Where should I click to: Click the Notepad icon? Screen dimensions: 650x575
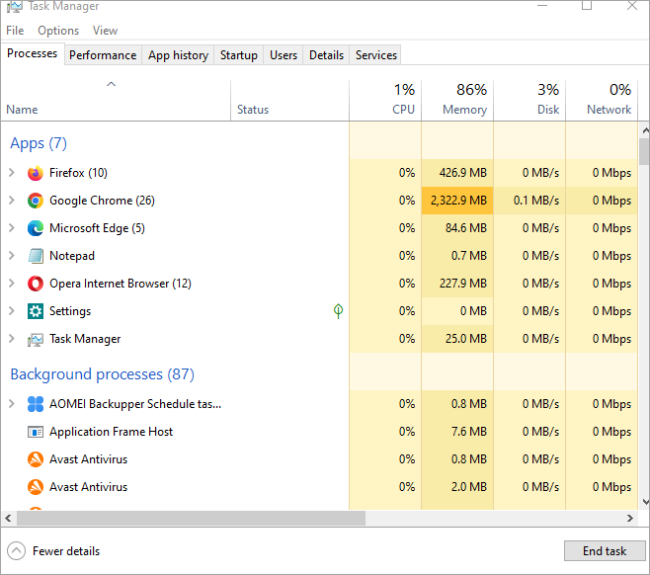coord(35,256)
